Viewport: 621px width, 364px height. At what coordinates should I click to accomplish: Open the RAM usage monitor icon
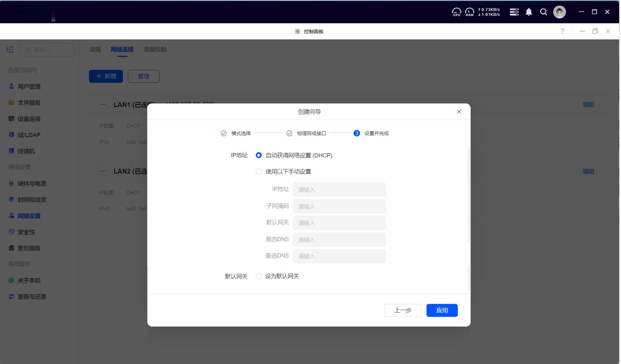[469, 12]
